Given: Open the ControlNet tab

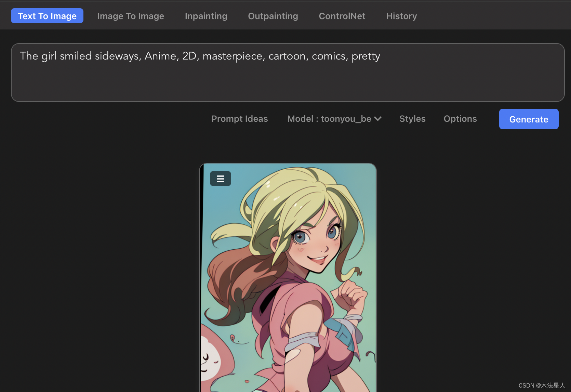Looking at the screenshot, I should point(342,16).
